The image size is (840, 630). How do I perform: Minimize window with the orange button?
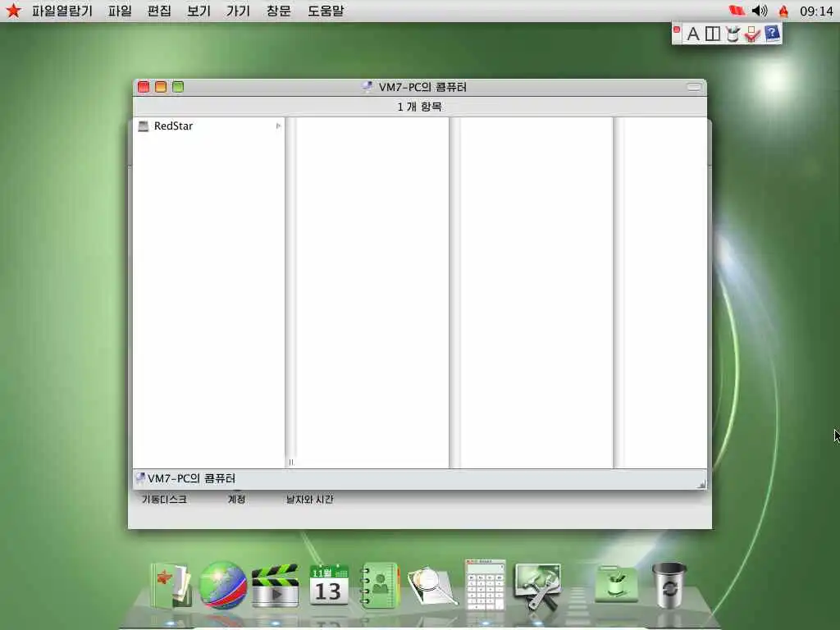[x=161, y=87]
